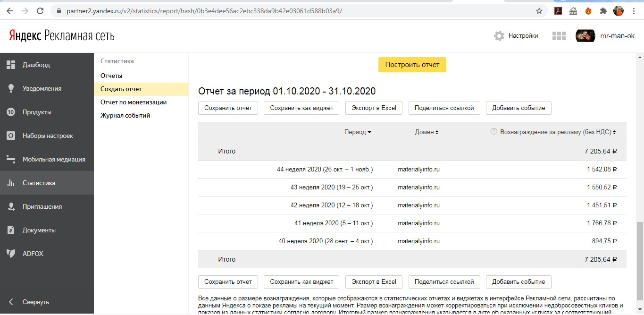Sort the table by Домен column
Image resolution: width=644 pixels, height=315 pixels.
pyautogui.click(x=427, y=132)
